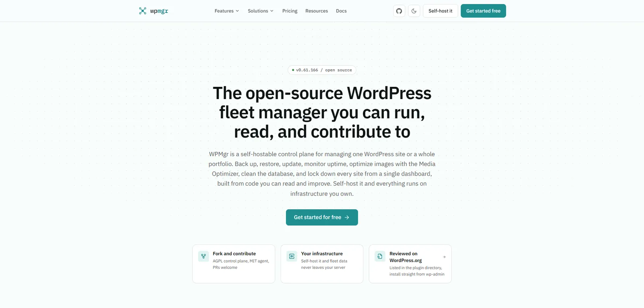The height and width of the screenshot is (308, 644).
Task: Click the v0.61.166 open source badge
Action: pyautogui.click(x=322, y=70)
